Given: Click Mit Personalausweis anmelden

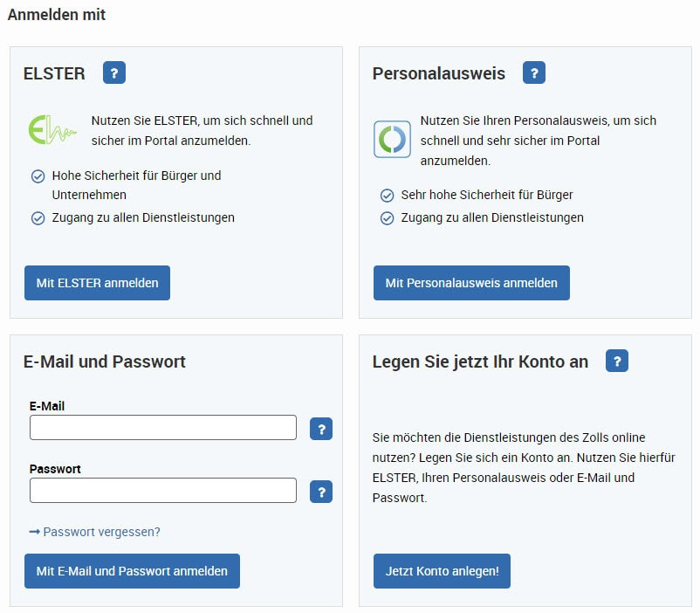Looking at the screenshot, I should click(470, 282).
